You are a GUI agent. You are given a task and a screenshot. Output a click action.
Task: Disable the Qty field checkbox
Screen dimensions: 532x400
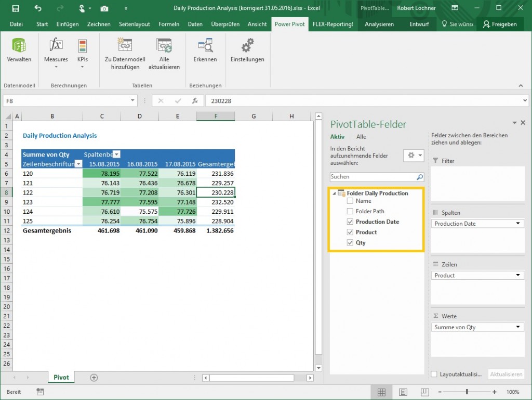coord(350,242)
